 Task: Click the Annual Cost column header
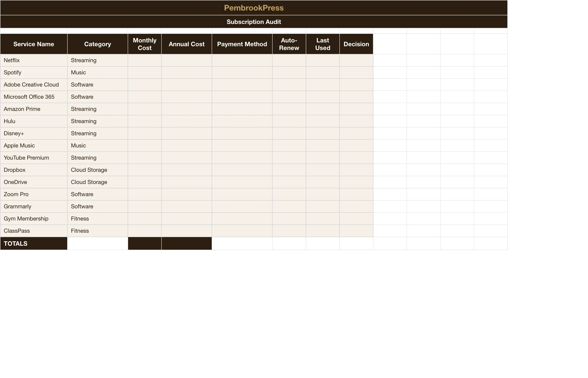[187, 44]
